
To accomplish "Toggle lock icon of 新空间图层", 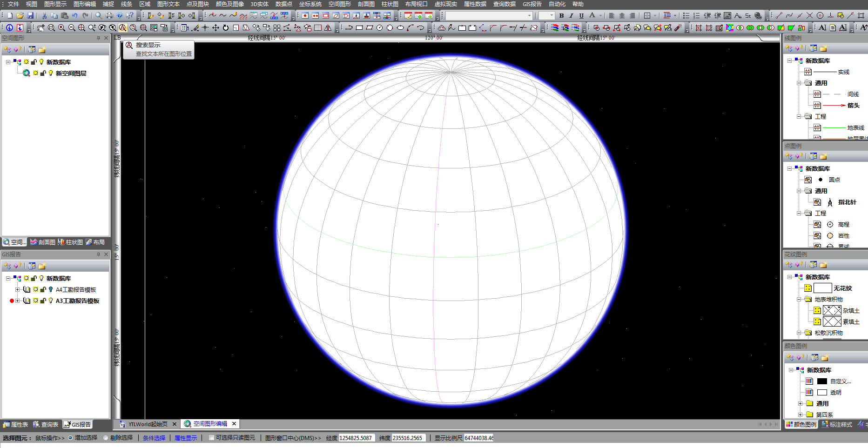I will point(43,73).
